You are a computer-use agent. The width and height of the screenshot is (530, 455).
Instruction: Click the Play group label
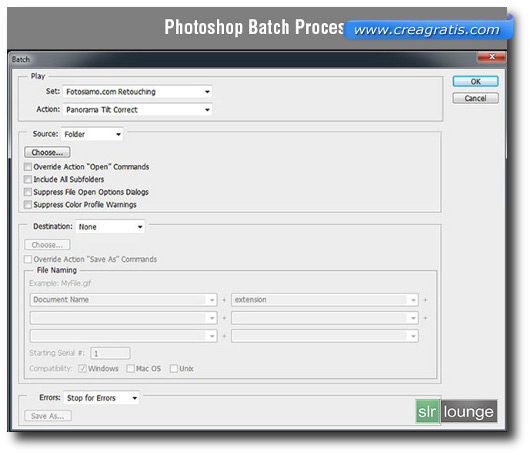38,76
